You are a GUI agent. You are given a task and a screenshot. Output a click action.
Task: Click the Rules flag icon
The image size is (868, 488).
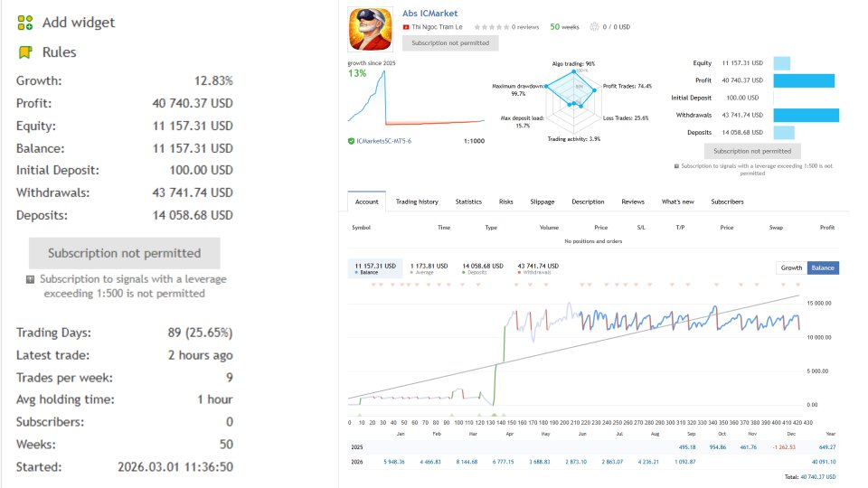point(25,52)
